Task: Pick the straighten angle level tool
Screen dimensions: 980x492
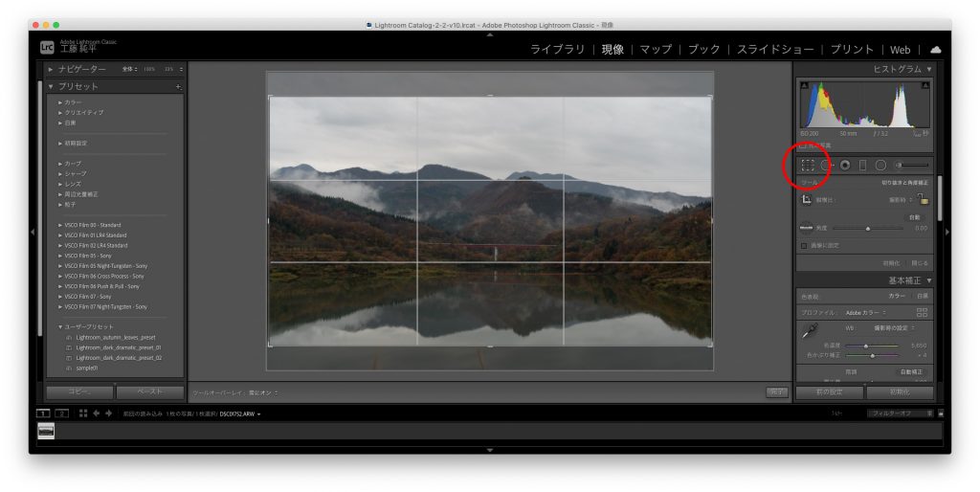Action: (x=806, y=228)
